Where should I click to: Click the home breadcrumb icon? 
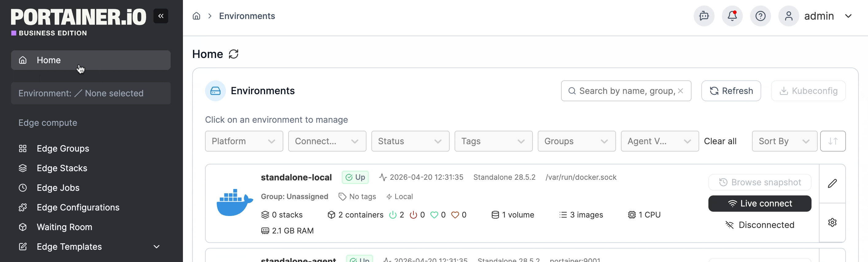[x=196, y=16]
